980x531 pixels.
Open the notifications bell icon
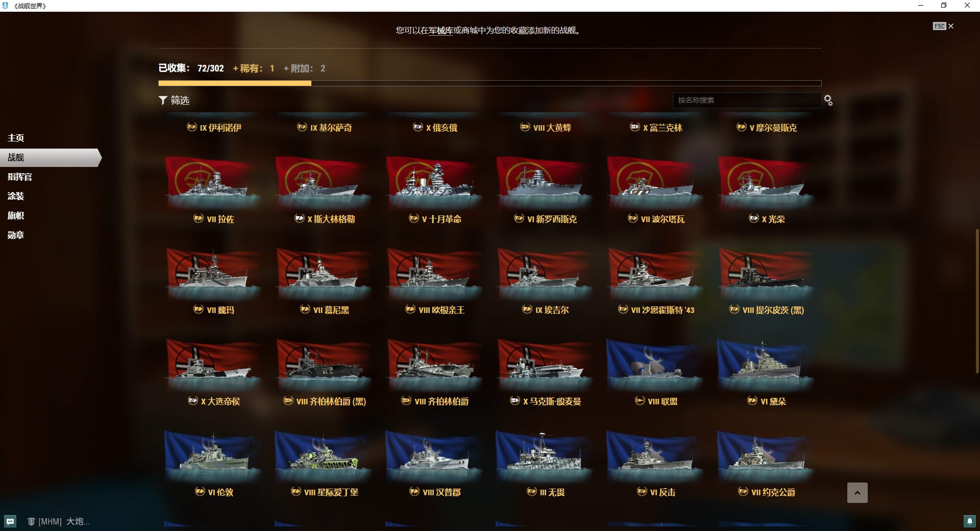coord(970,521)
